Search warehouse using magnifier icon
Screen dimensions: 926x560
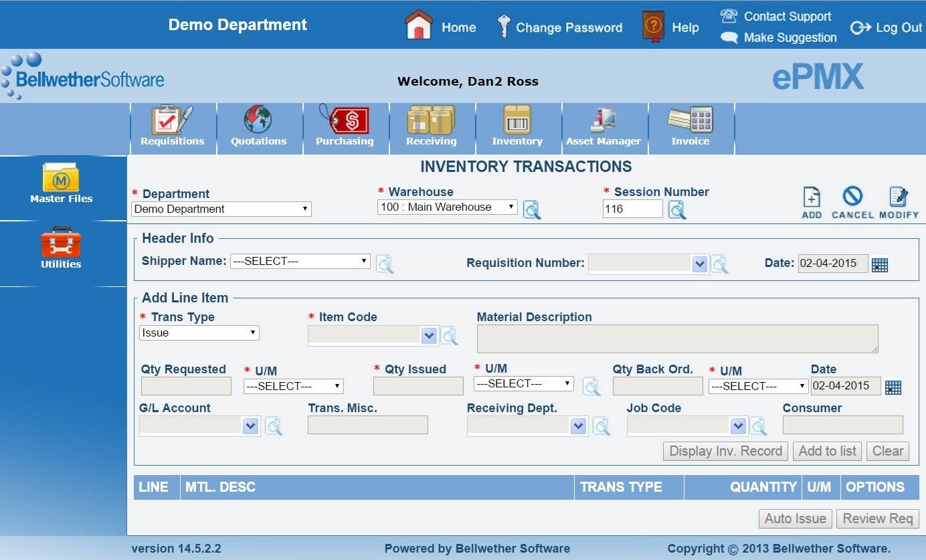tap(532, 210)
